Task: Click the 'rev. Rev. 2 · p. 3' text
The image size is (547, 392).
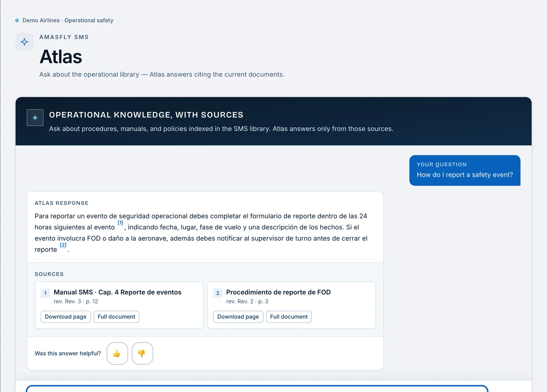Action: tap(247, 301)
